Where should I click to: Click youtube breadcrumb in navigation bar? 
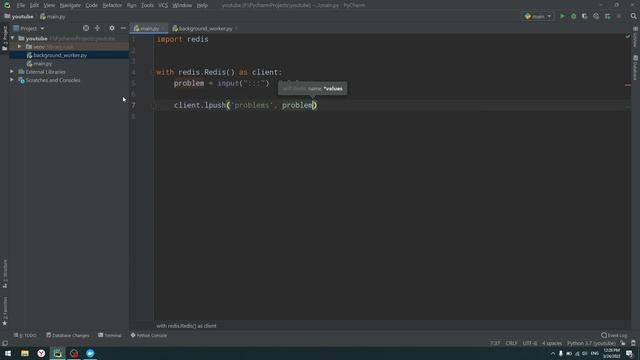pos(19,17)
